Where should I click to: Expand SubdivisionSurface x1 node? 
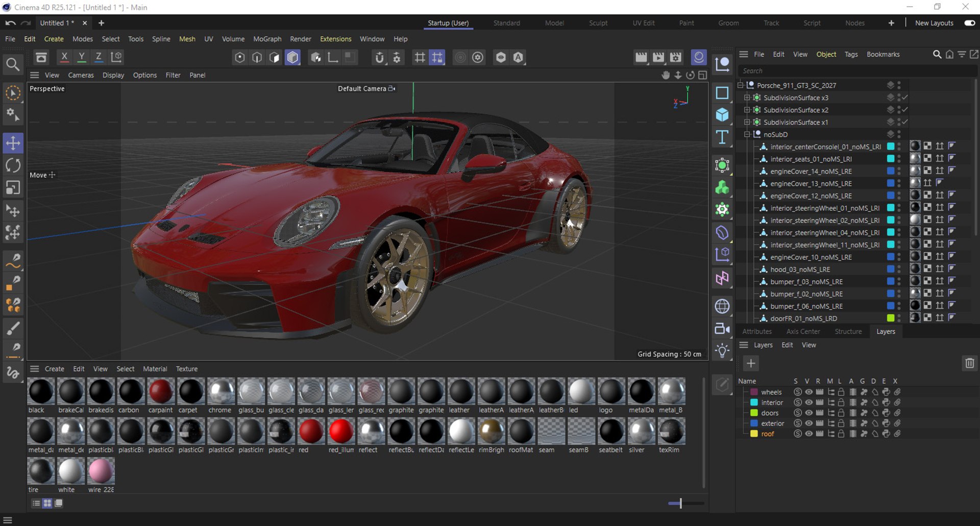click(747, 122)
